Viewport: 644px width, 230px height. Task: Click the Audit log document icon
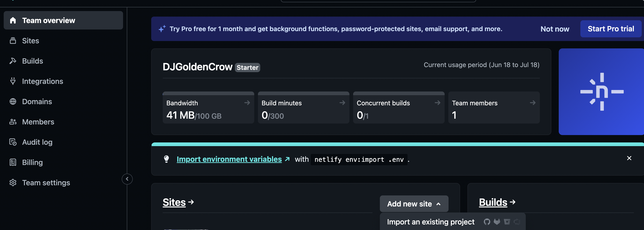point(13,142)
